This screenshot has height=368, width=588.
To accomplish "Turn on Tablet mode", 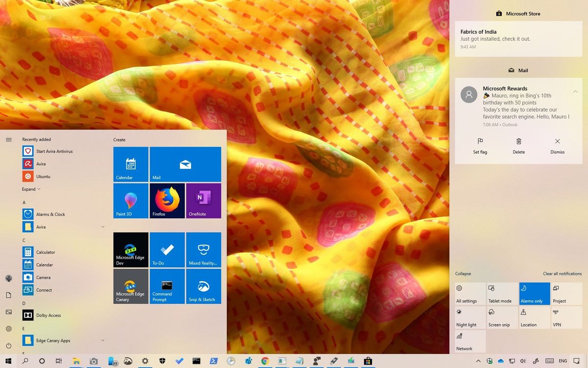I will [x=502, y=293].
